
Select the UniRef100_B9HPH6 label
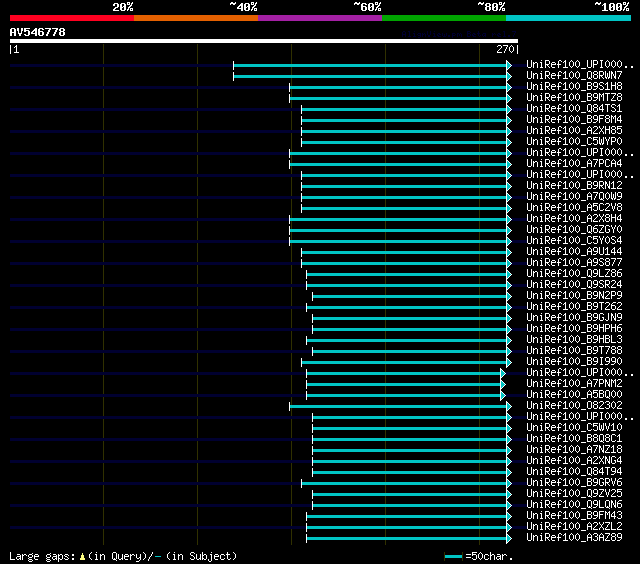click(x=574, y=329)
